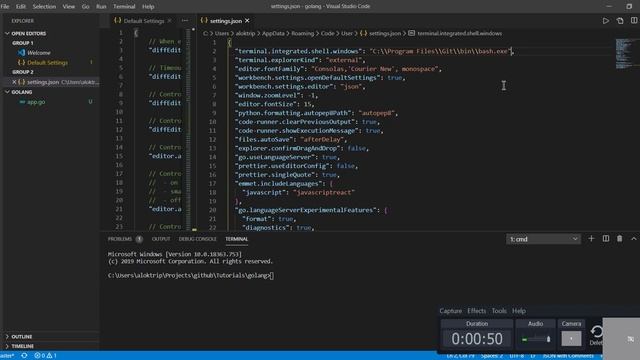Close the settings.json tab
The height and width of the screenshot is (360, 640).
coord(247,20)
